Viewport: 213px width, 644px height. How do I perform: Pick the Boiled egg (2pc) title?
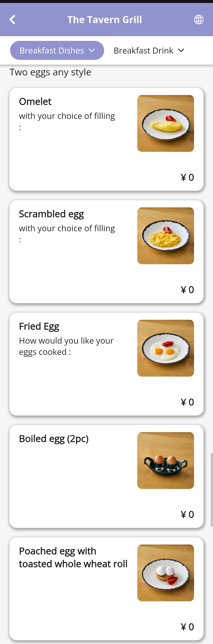point(54,439)
